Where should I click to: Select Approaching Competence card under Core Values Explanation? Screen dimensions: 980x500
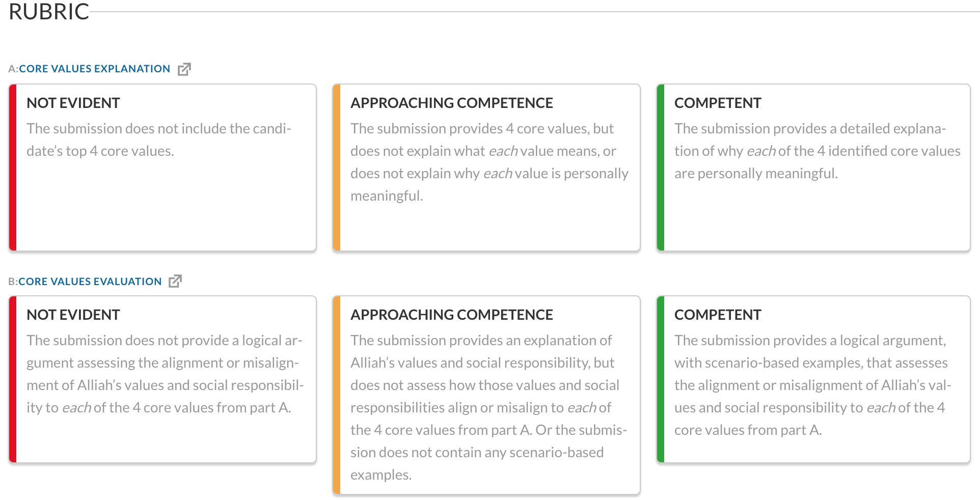coord(486,168)
